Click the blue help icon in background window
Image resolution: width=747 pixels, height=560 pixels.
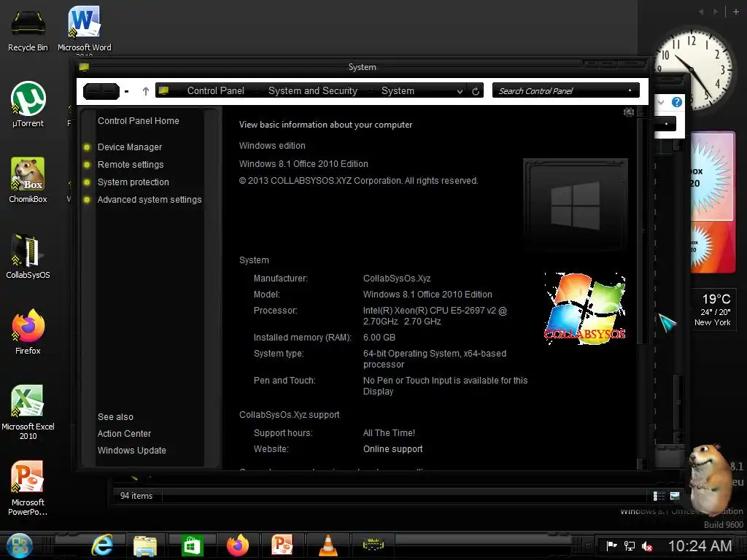point(676,102)
